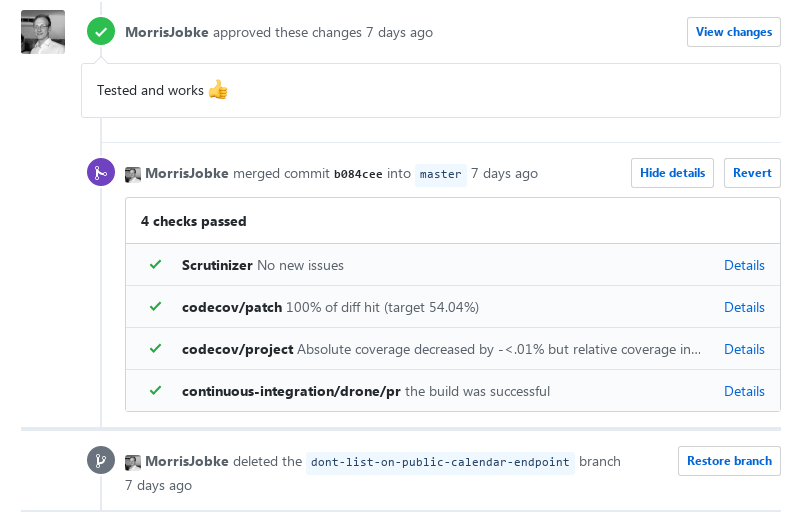Click the thumbs up emoji

pyautogui.click(x=218, y=90)
